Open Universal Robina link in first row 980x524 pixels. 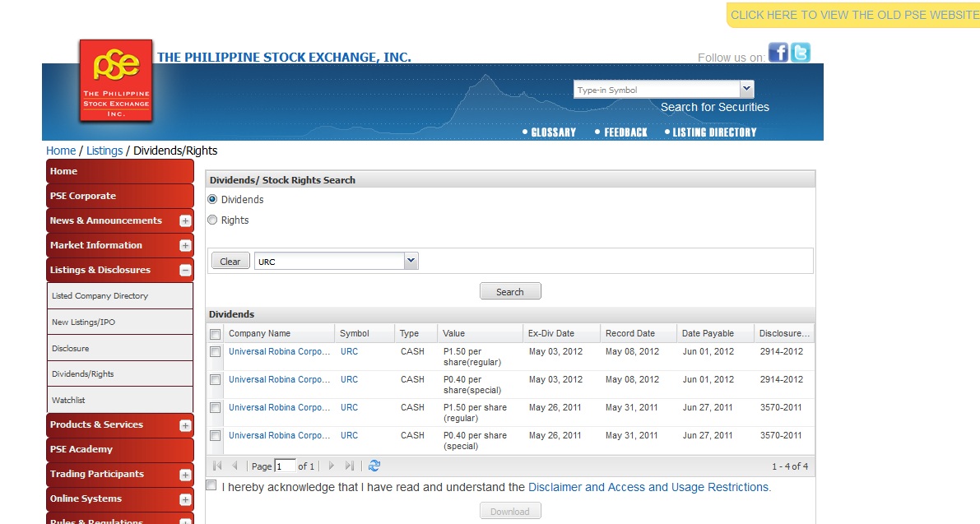click(280, 351)
